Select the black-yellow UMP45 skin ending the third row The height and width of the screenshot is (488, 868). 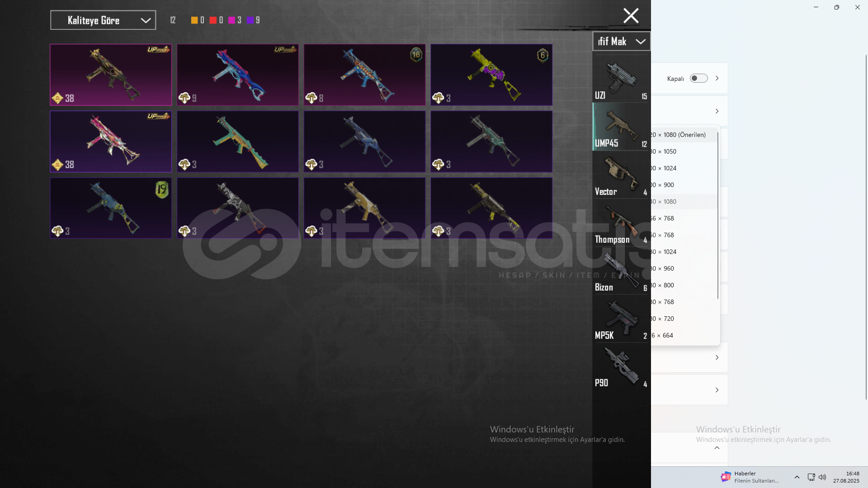click(491, 208)
